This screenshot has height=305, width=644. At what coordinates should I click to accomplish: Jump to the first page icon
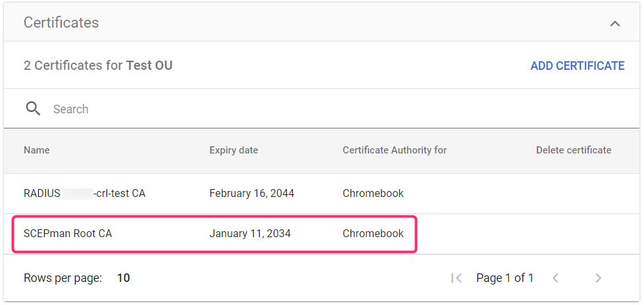pyautogui.click(x=457, y=278)
